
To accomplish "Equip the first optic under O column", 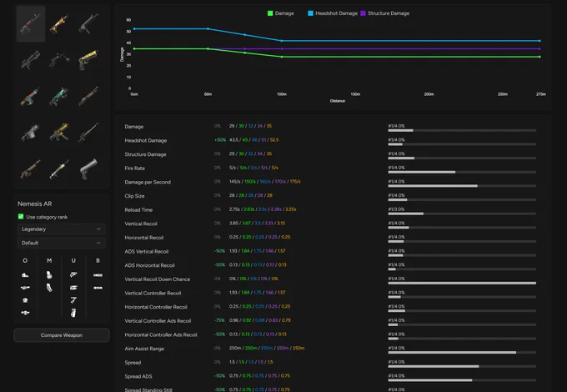I will click(25, 275).
